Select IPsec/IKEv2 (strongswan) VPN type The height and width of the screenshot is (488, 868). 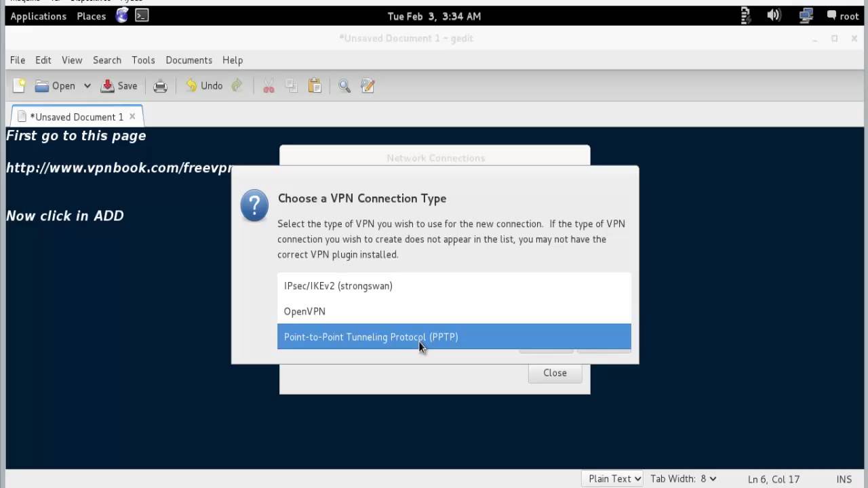[x=454, y=286]
